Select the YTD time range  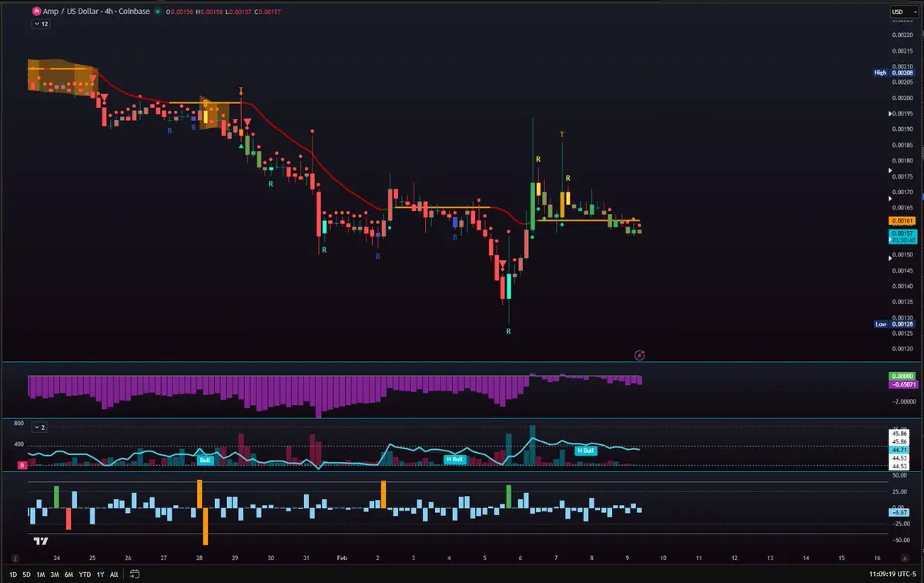point(85,574)
